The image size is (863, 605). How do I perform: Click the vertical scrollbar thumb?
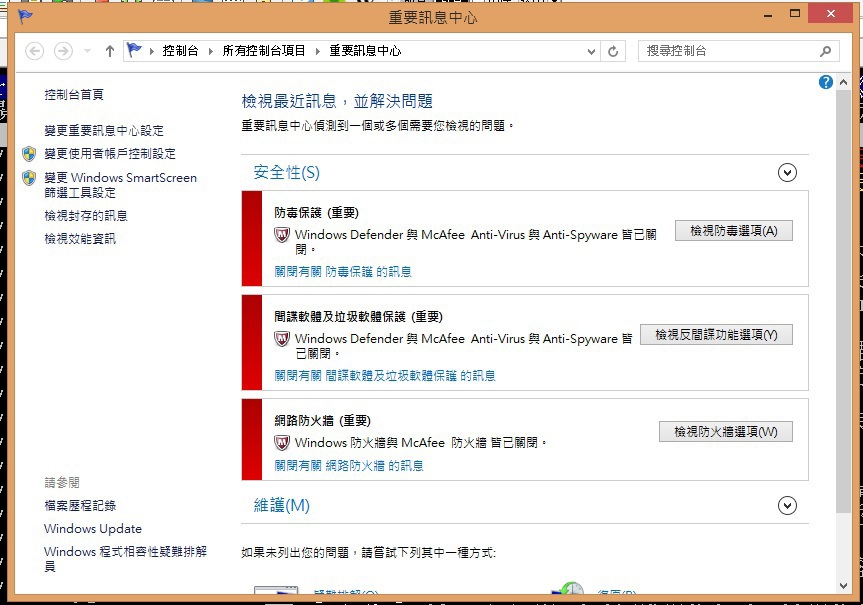coord(843,302)
